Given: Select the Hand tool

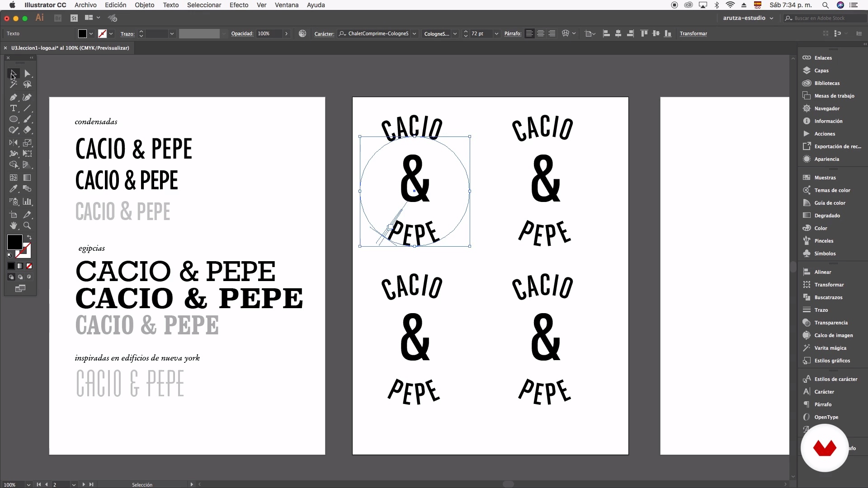Looking at the screenshot, I should pyautogui.click(x=14, y=225).
